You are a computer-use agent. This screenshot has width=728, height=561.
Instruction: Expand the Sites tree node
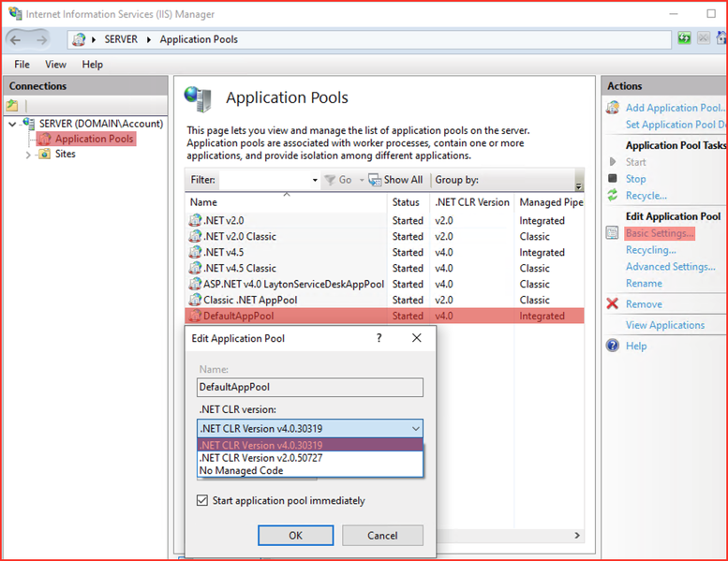pyautogui.click(x=28, y=155)
